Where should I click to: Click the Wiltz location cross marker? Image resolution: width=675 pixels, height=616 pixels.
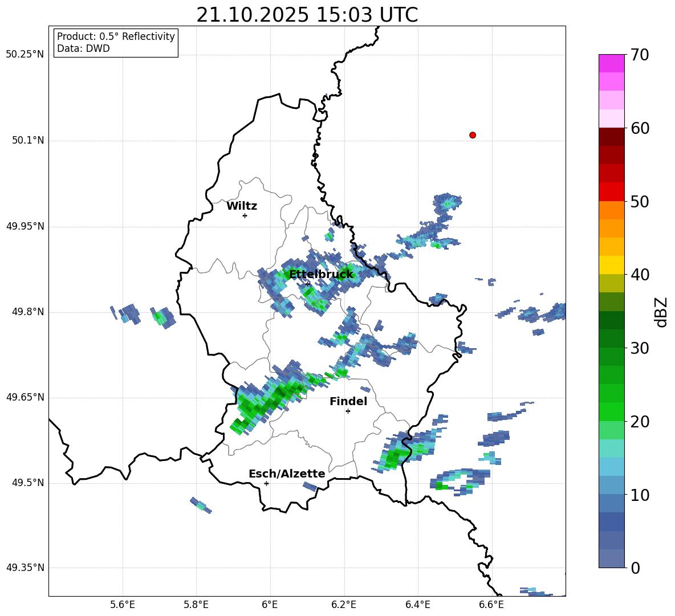tap(245, 215)
